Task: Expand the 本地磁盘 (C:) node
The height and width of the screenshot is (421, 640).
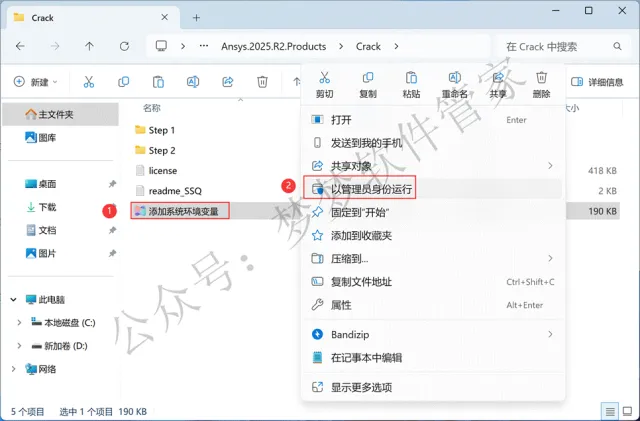Action: pos(19,323)
